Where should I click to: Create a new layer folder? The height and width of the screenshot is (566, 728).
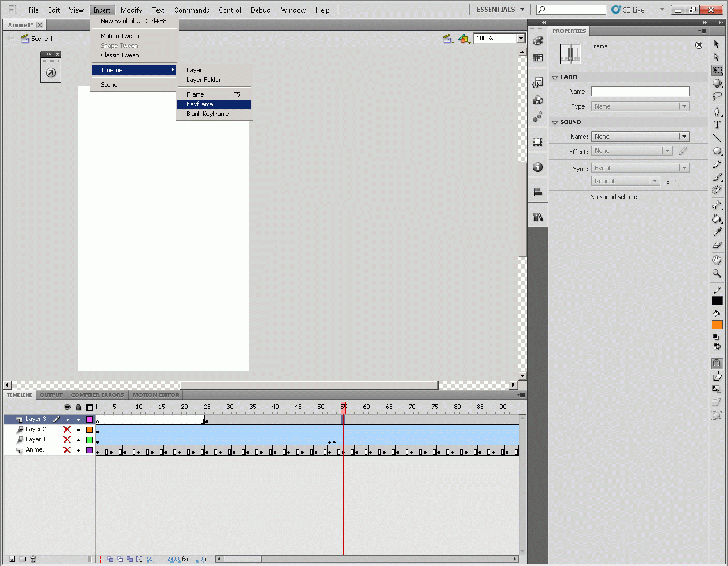pyautogui.click(x=23, y=559)
